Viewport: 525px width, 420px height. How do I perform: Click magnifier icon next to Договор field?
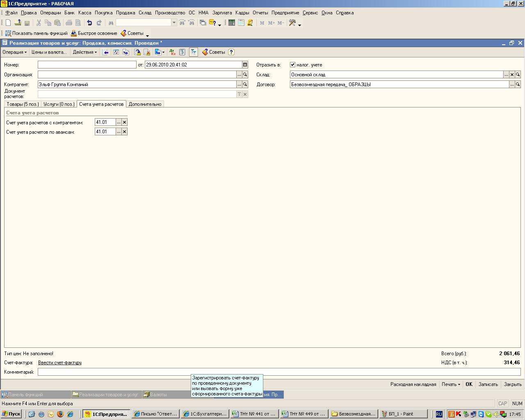(518, 84)
